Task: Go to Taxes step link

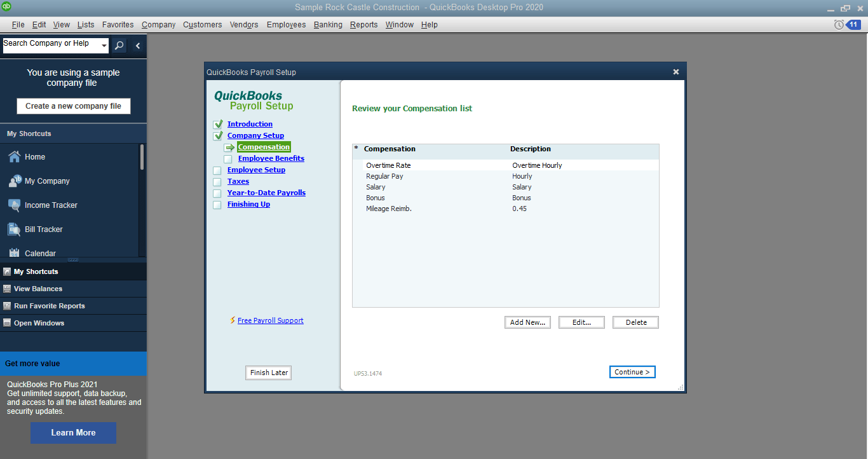Action: click(x=238, y=181)
